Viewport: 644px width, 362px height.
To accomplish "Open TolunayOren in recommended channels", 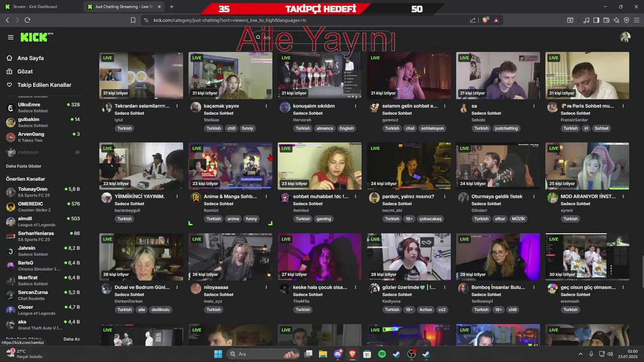I will 43,192.
